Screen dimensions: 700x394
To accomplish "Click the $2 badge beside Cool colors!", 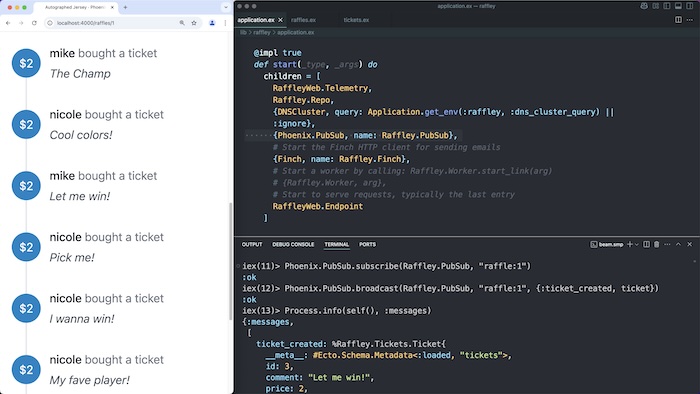I will pos(26,124).
